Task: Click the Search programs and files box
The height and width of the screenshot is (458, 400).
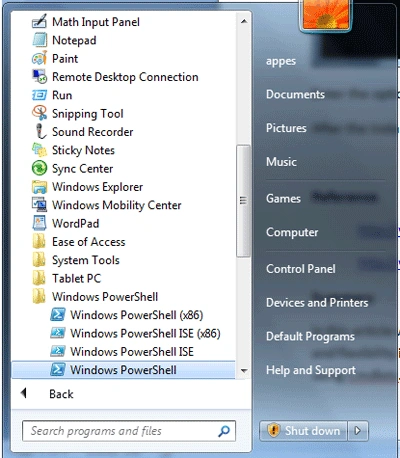Action: click(x=129, y=431)
